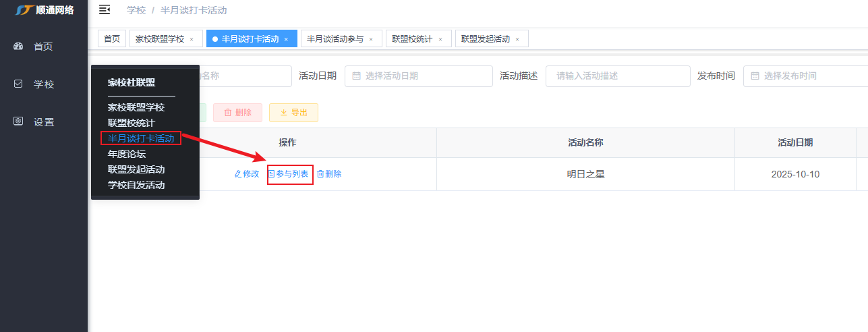Switch to the 半月谈活动参与 tab
The height and width of the screenshot is (332, 868).
335,39
